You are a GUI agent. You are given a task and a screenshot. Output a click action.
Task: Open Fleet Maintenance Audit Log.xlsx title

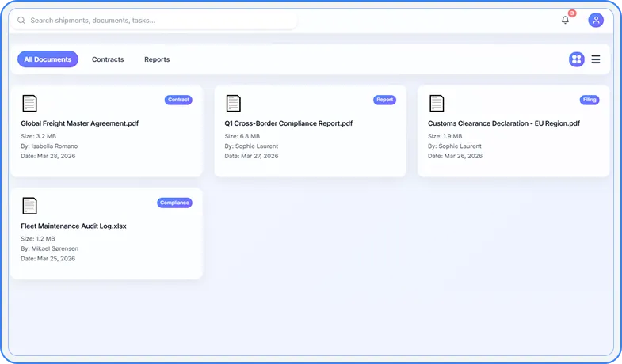coord(74,226)
